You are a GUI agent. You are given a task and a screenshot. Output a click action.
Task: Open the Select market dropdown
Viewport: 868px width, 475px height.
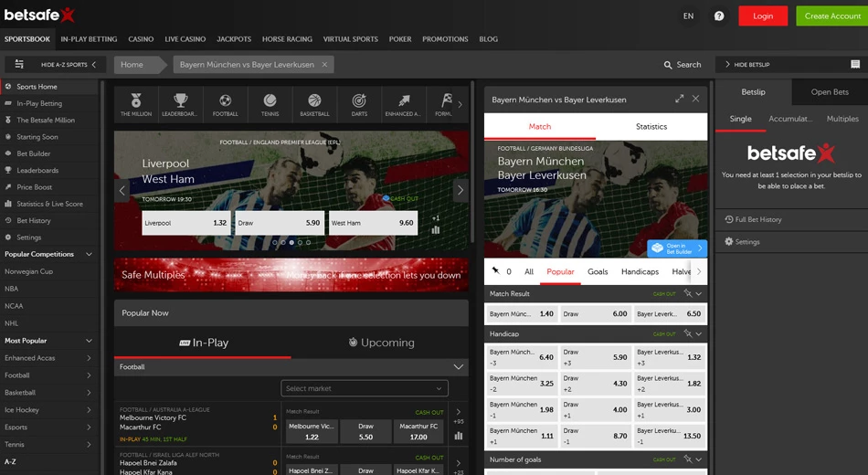[365, 388]
